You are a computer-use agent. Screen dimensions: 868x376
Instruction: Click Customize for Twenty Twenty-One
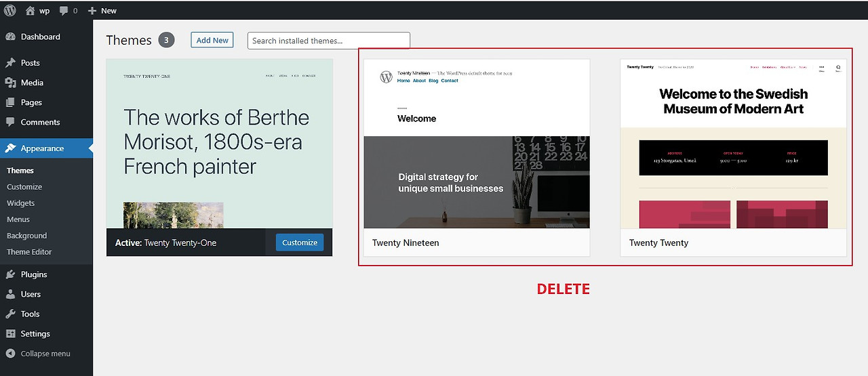300,243
